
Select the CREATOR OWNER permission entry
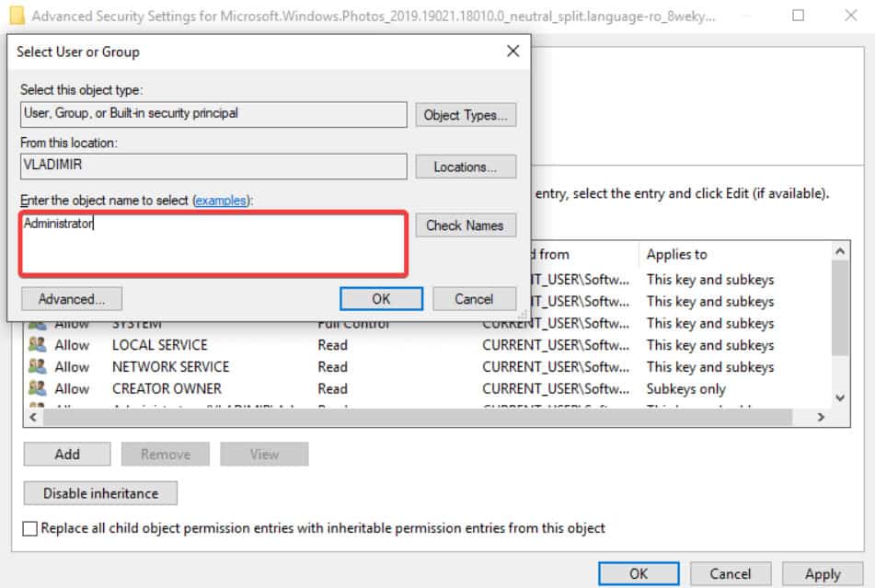point(167,389)
